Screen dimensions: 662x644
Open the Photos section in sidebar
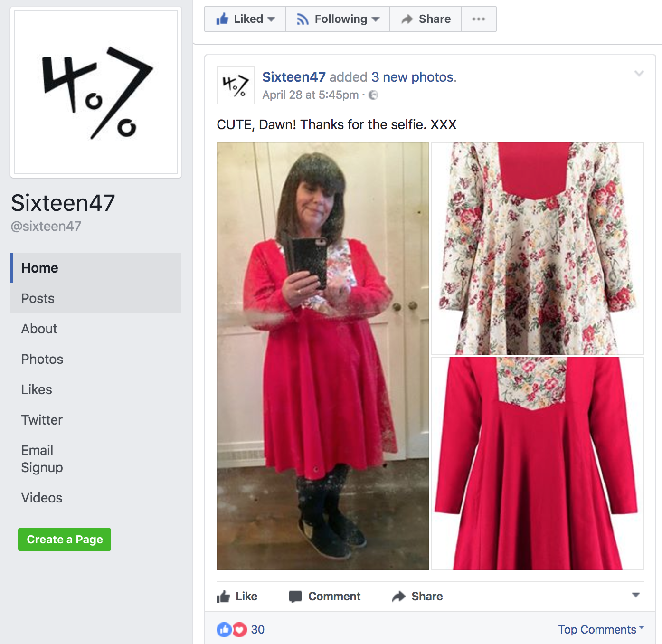point(42,359)
